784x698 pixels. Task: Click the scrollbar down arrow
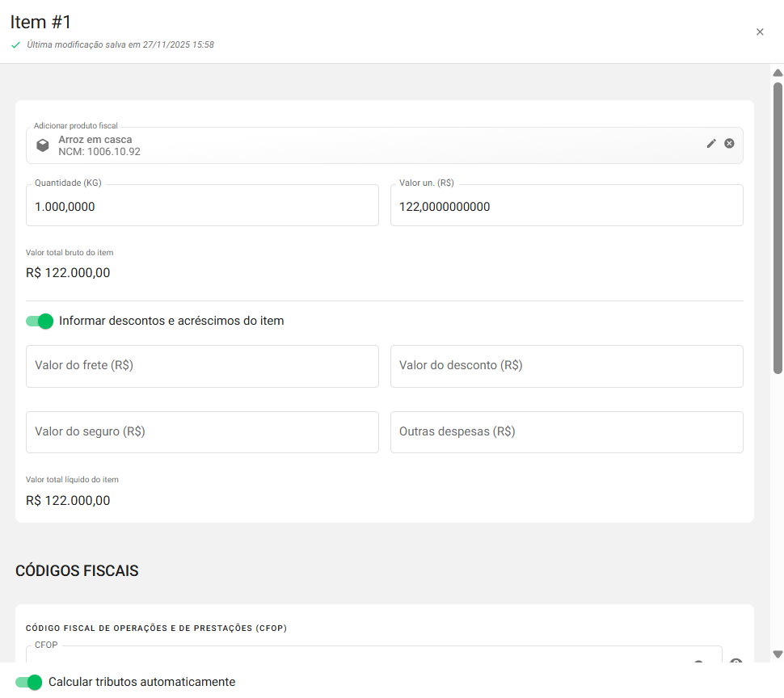(778, 654)
